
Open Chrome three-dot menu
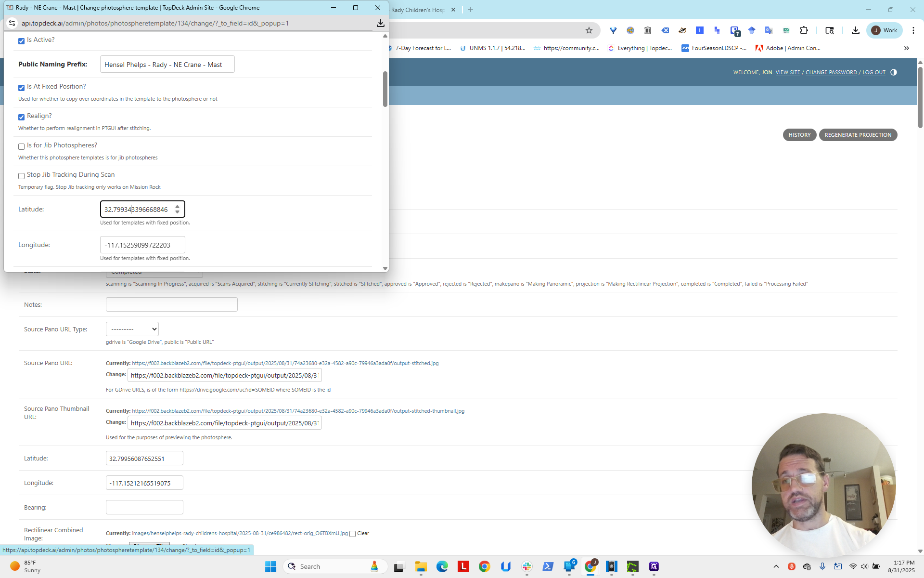click(913, 30)
